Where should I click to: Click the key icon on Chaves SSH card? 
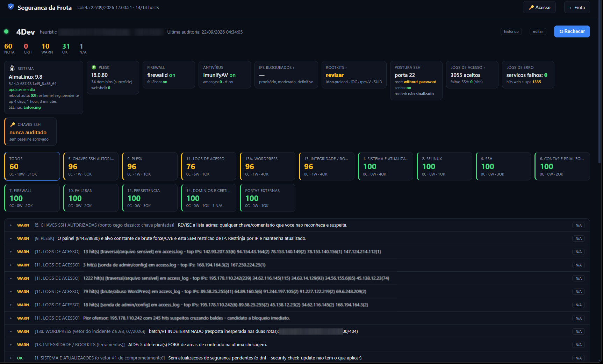[13, 124]
